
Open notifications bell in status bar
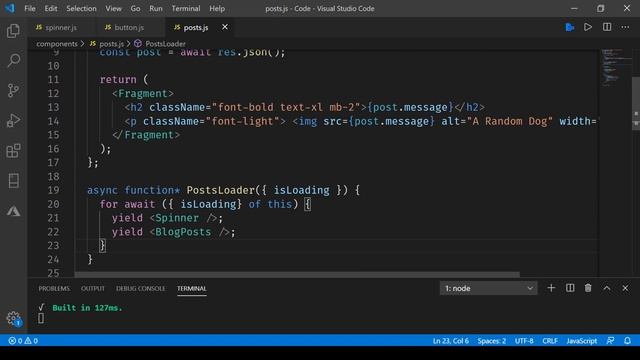[627, 340]
